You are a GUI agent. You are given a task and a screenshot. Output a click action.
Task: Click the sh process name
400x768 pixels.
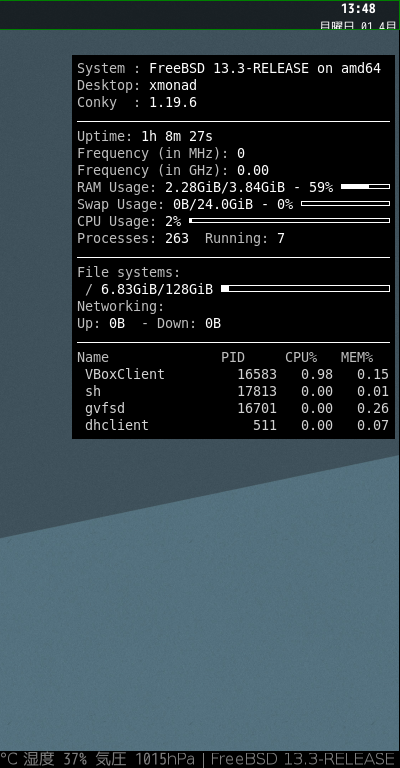(93, 391)
